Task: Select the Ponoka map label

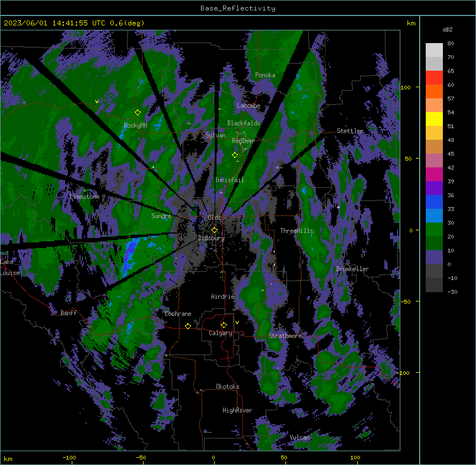Action: [x=265, y=75]
